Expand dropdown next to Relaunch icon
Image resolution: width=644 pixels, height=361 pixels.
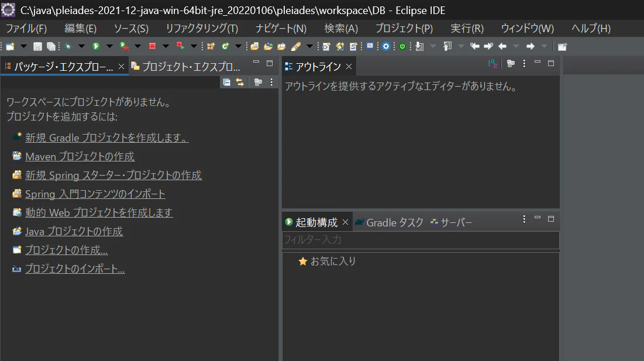click(x=194, y=46)
